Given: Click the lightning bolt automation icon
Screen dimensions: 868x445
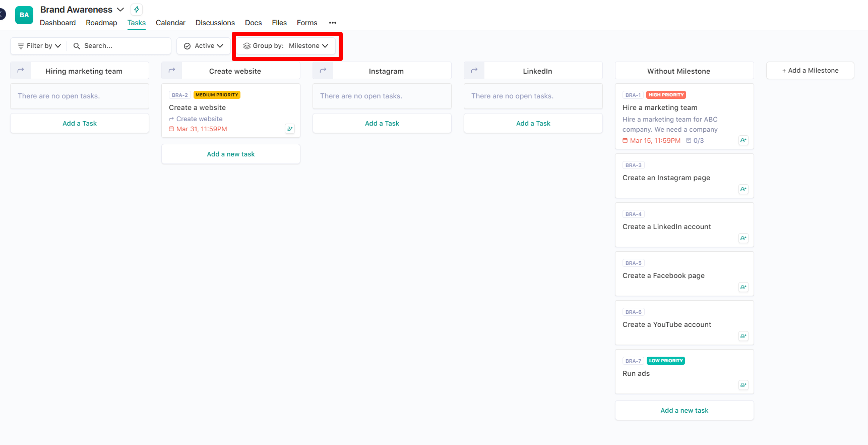Looking at the screenshot, I should (137, 10).
